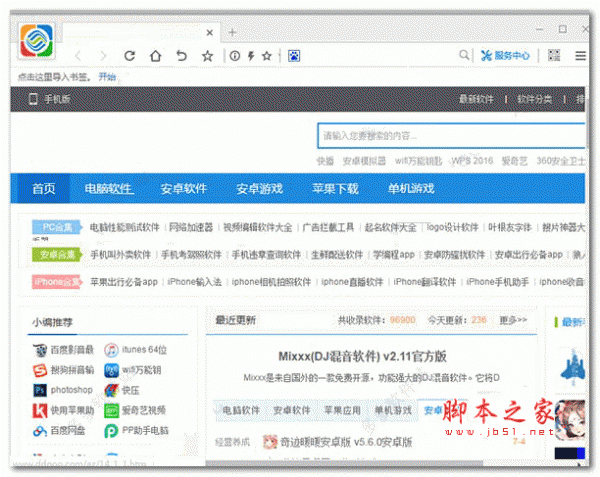
Task: Select the 电脑软件 navigation tab
Action: coord(109,189)
